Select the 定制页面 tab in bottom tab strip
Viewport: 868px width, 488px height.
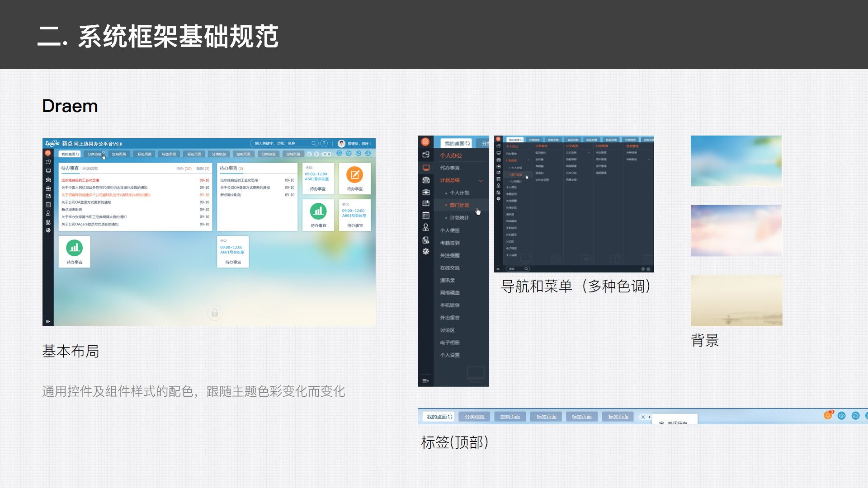[509, 417]
